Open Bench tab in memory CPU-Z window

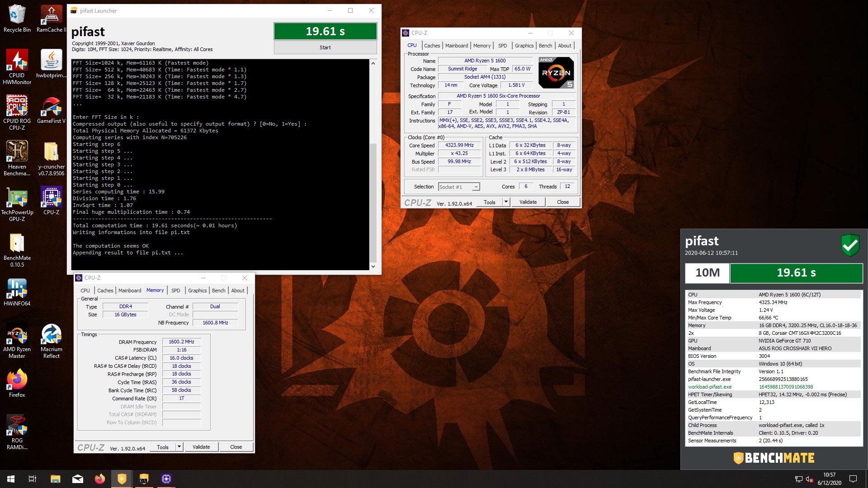(218, 291)
